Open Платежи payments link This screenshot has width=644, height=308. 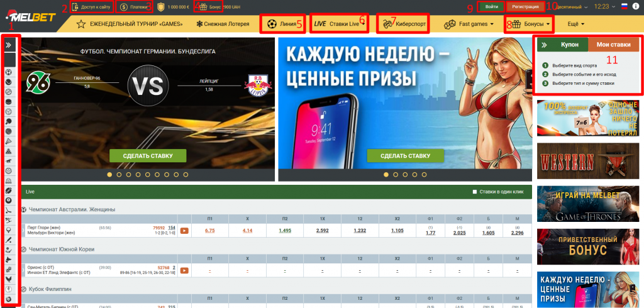tap(133, 7)
